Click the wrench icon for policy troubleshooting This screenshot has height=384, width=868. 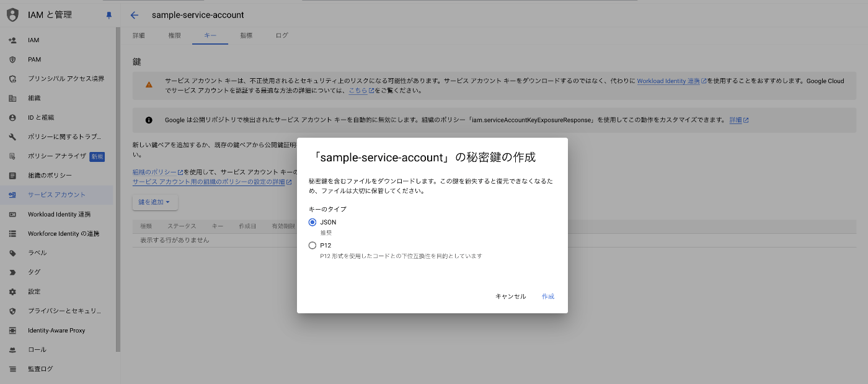12,136
